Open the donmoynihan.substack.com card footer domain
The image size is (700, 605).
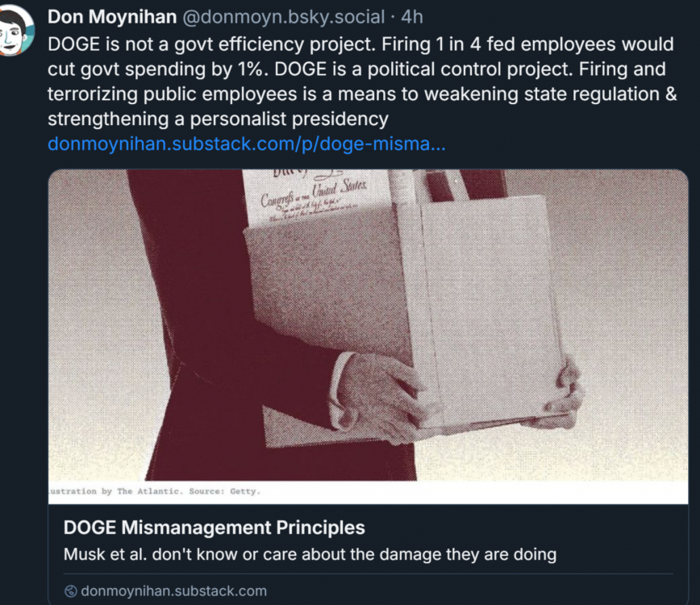coord(173,591)
